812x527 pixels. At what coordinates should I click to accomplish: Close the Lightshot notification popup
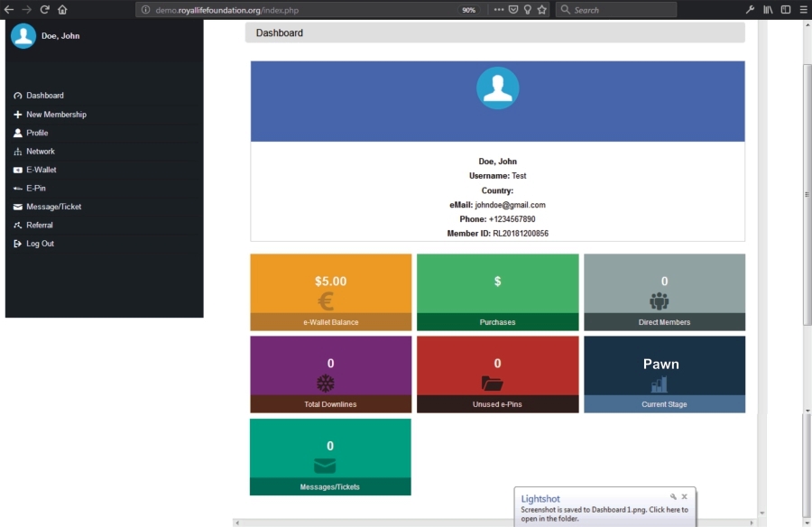click(x=684, y=497)
